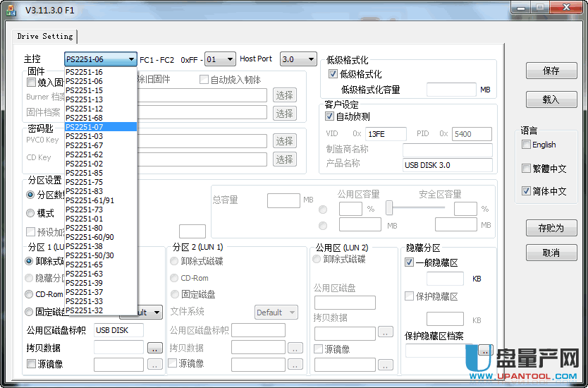This screenshot has height=388, width=588.
Task: Toggle the 低级格式化 checkbox
Action: (x=333, y=74)
